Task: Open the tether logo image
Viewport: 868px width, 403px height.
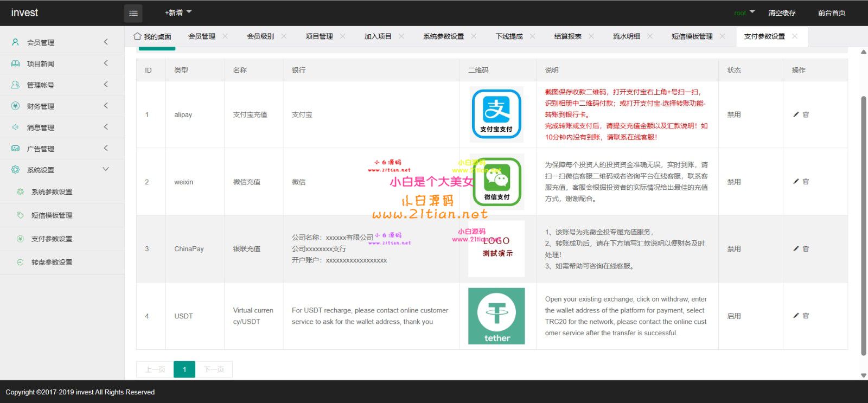Action: click(x=496, y=316)
